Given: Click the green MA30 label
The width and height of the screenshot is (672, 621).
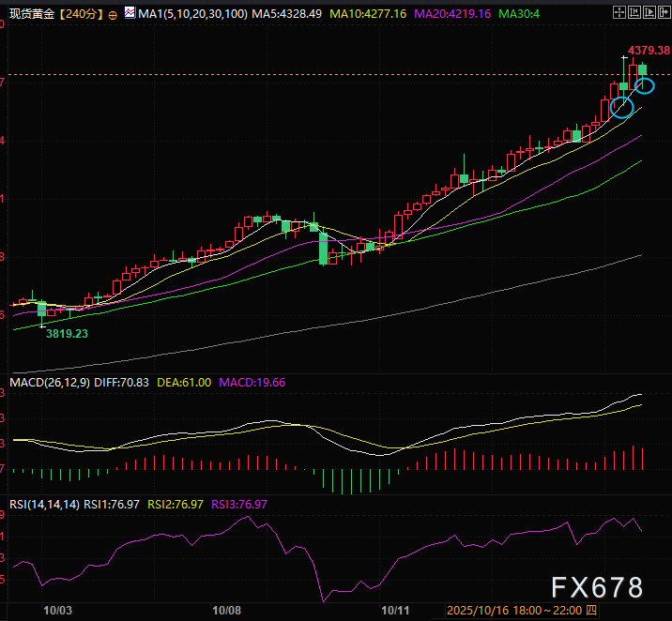Looking at the screenshot, I should 521,15.
